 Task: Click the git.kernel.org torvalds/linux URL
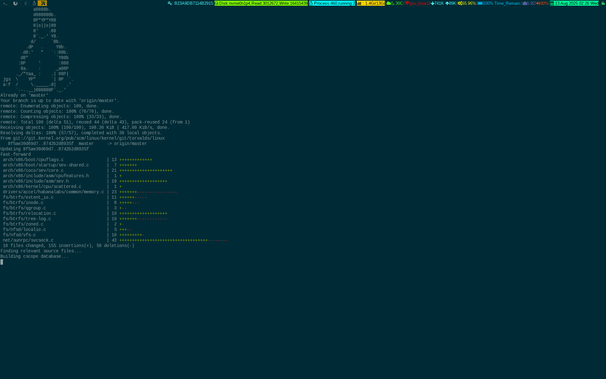89,138
